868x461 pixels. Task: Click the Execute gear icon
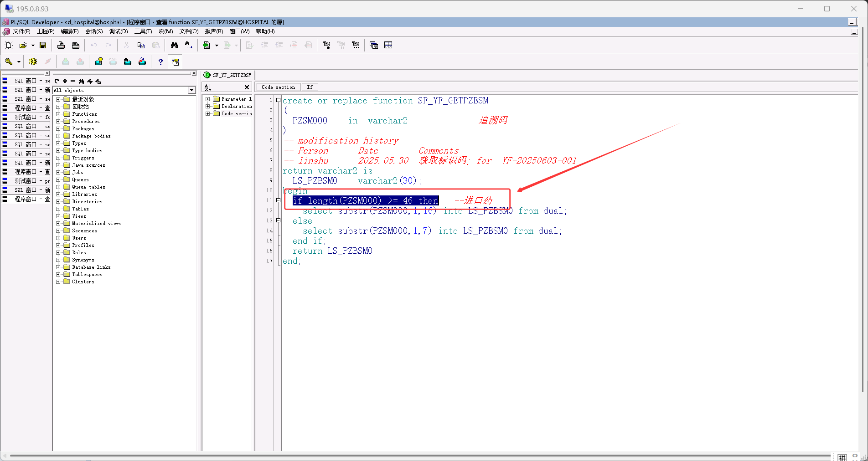(33, 62)
